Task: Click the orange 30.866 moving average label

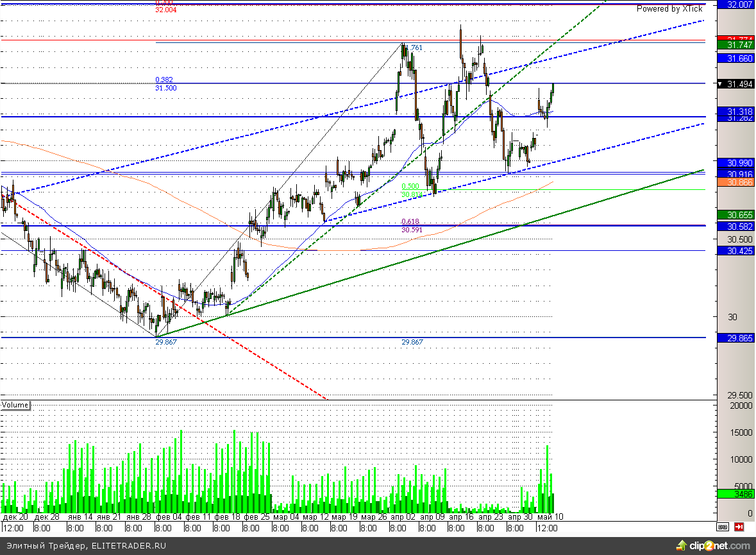Action: [735, 183]
